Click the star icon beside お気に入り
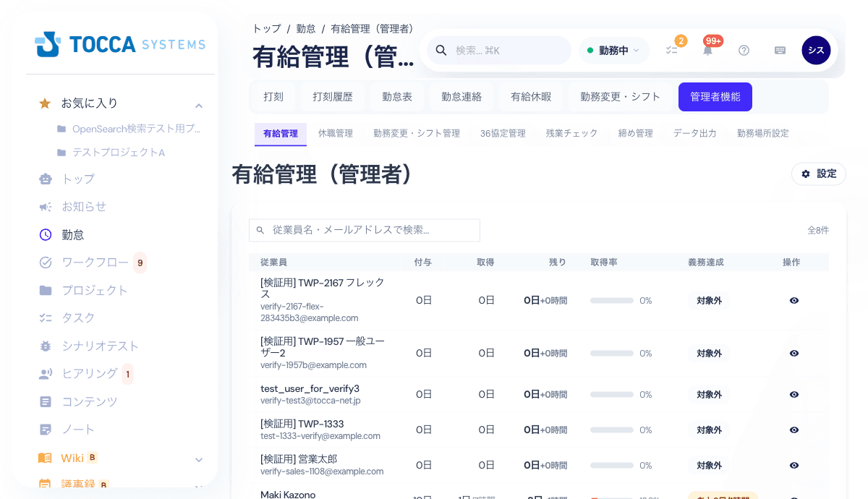 (x=45, y=103)
